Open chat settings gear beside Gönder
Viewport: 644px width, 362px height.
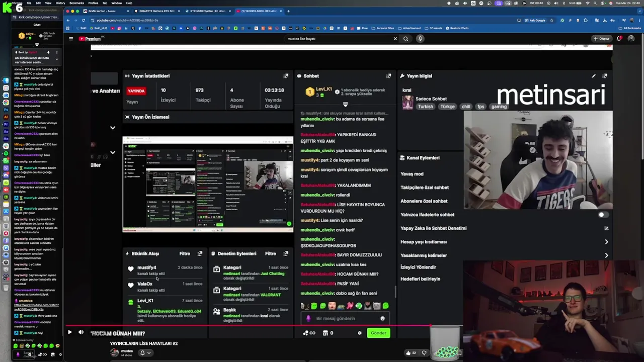(x=359, y=333)
